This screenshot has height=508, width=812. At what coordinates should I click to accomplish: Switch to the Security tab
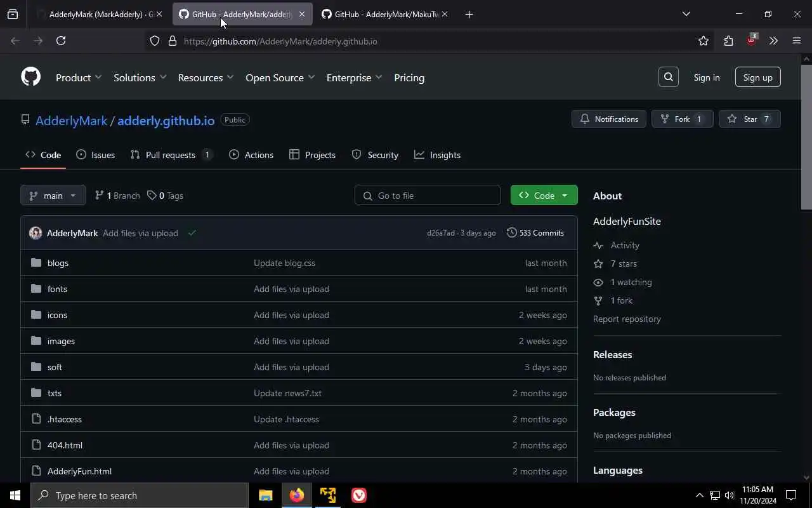point(375,155)
